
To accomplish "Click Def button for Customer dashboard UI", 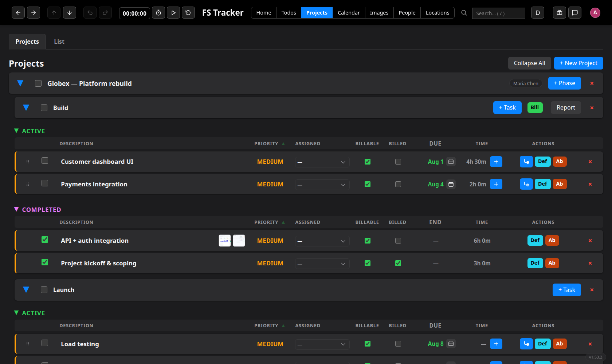I will 542,161.
